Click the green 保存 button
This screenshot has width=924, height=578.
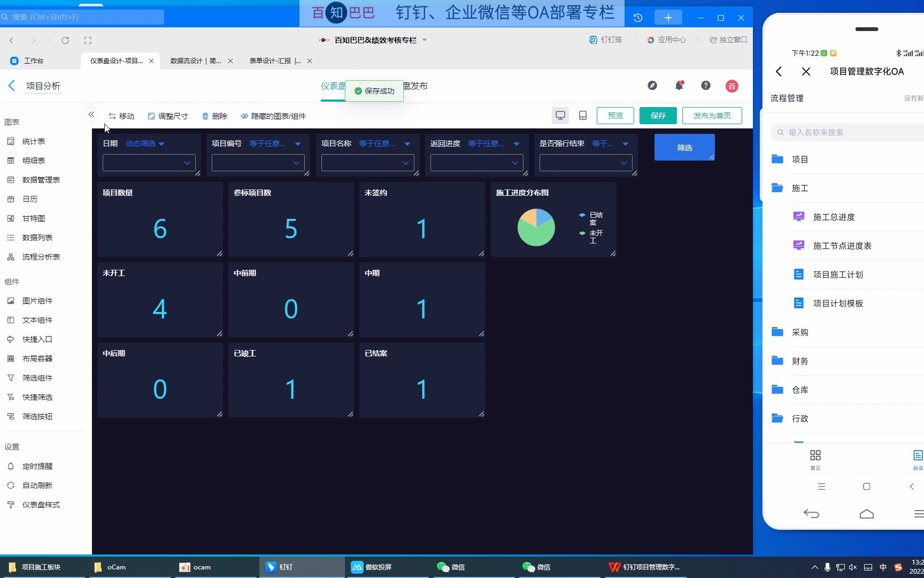click(x=658, y=116)
